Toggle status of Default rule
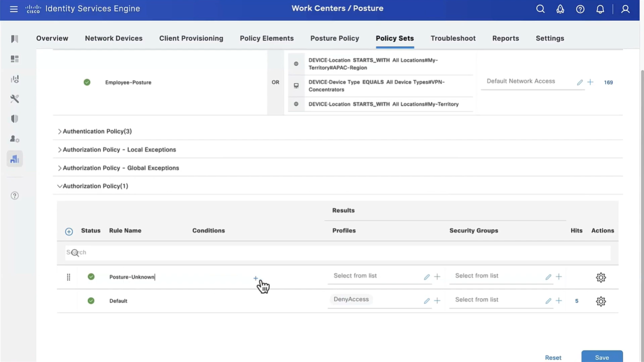The image size is (644, 362). point(91,301)
